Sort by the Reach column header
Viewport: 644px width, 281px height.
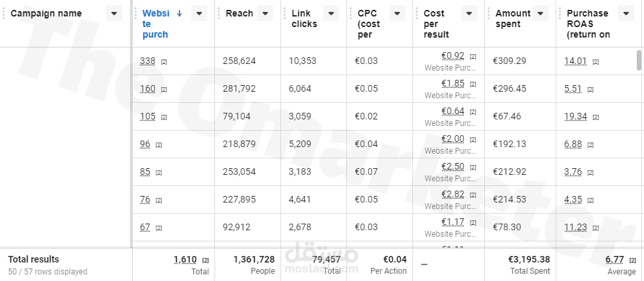pos(240,13)
